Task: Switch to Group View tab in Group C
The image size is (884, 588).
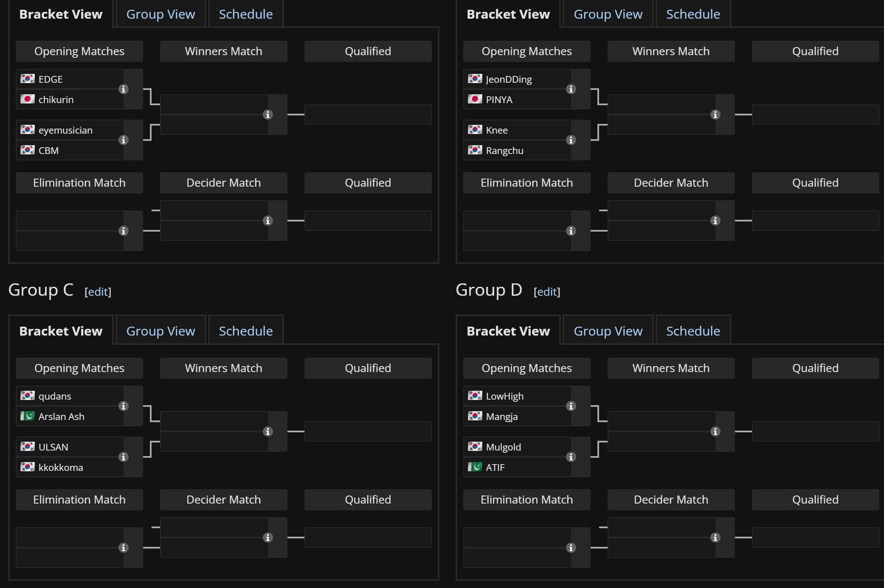Action: pyautogui.click(x=160, y=331)
